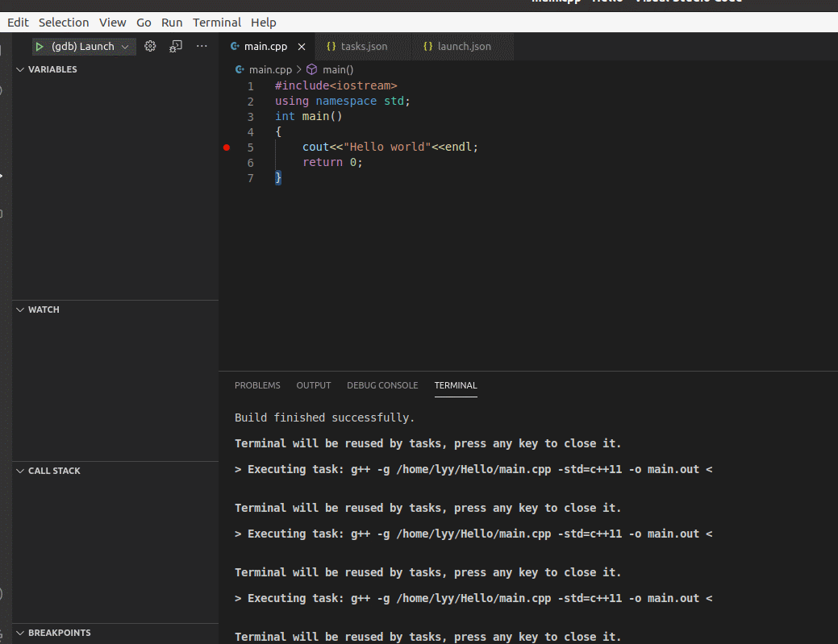This screenshot has height=644, width=838.
Task: Open the Terminal menu
Action: [216, 23]
